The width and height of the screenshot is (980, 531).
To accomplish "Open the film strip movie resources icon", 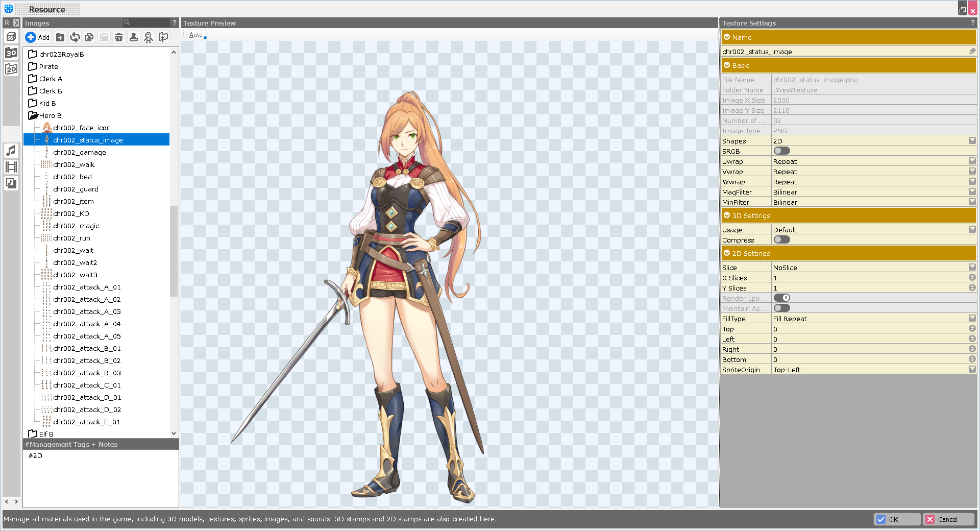I will click(11, 167).
